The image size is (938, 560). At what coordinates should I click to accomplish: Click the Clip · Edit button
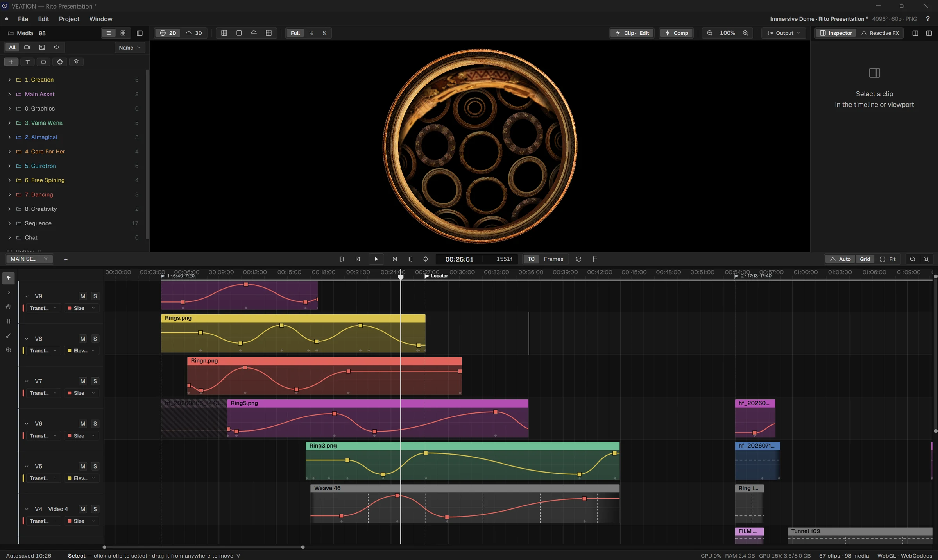coord(632,33)
